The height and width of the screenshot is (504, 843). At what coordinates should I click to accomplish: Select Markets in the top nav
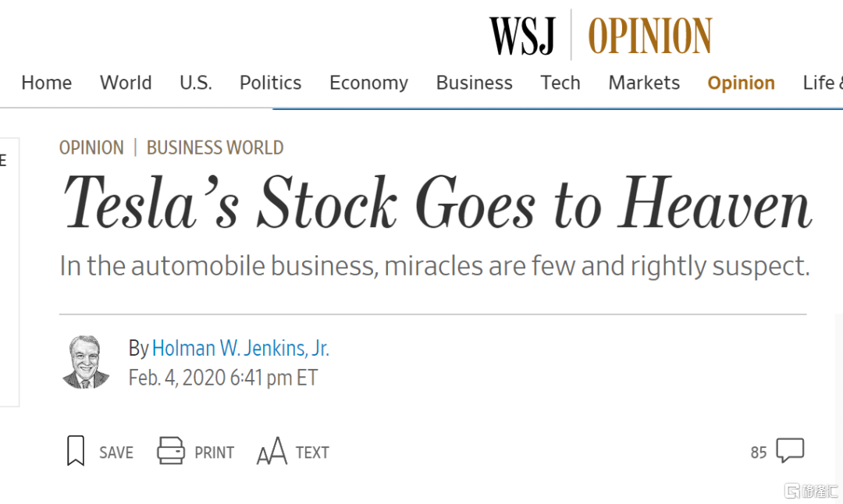(x=644, y=83)
